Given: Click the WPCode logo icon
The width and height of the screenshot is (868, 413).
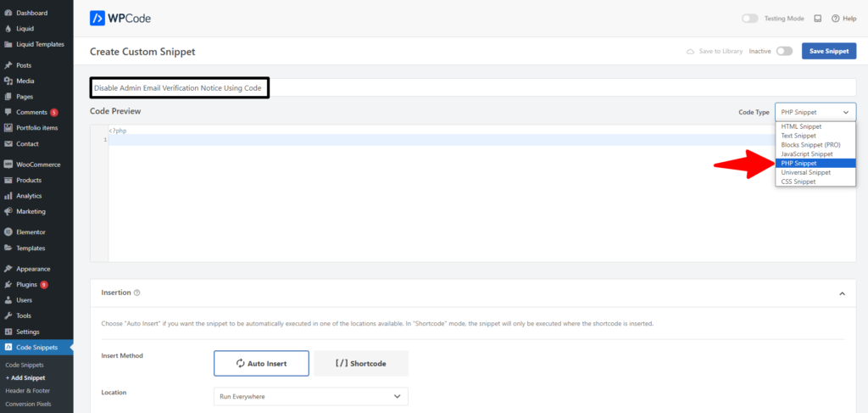Looking at the screenshot, I should pos(97,19).
